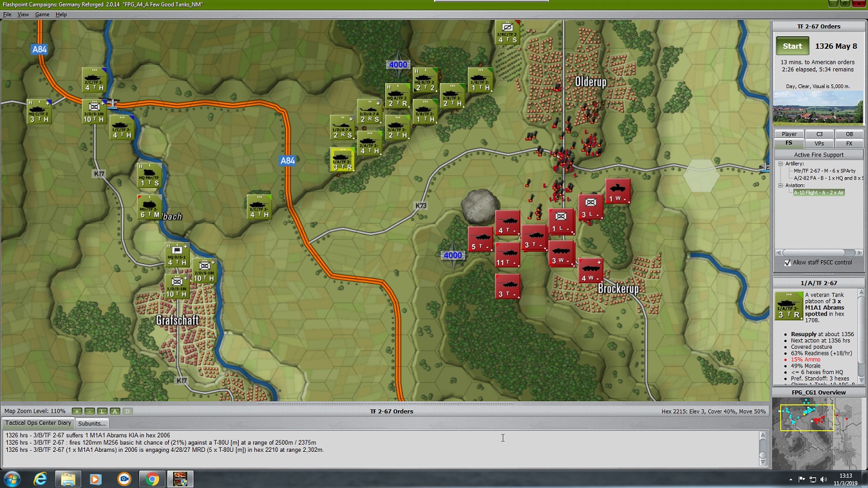Viewport: 868px width, 488px height.
Task: Click the highlighted 1/A/TF 2- tank counter on map
Action: (342, 160)
